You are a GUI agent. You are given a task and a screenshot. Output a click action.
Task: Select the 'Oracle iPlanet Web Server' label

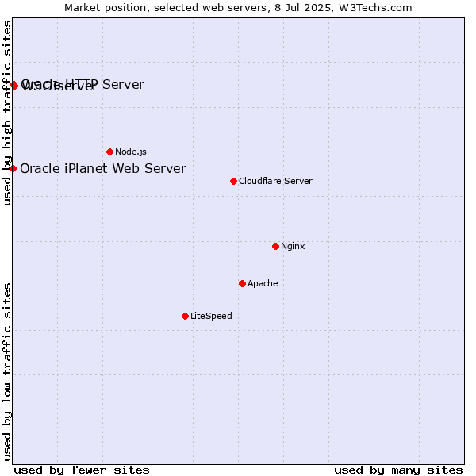point(103,169)
